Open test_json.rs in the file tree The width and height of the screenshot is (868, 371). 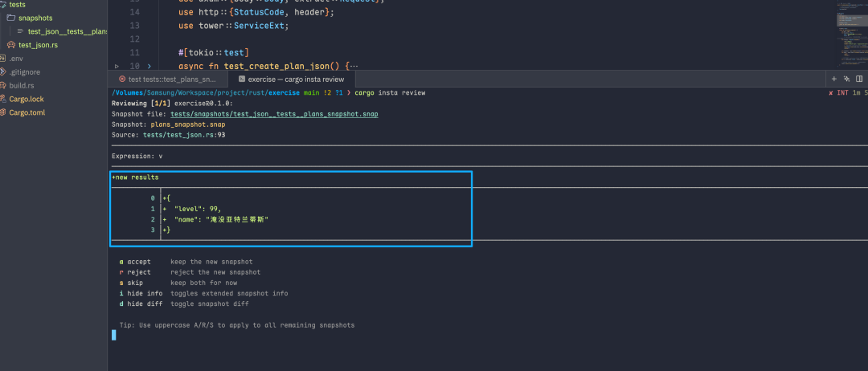(39, 45)
